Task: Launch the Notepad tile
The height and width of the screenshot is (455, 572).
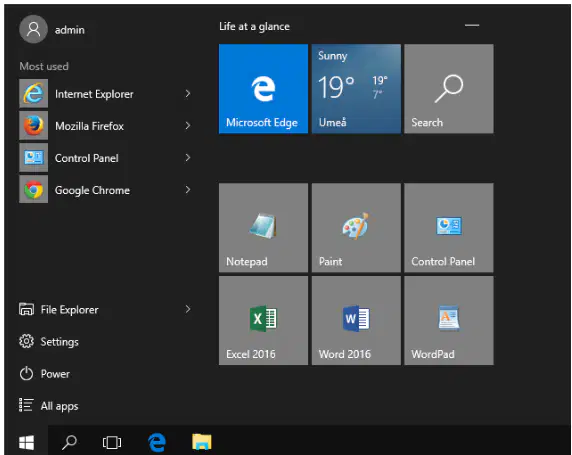Action: point(263,228)
